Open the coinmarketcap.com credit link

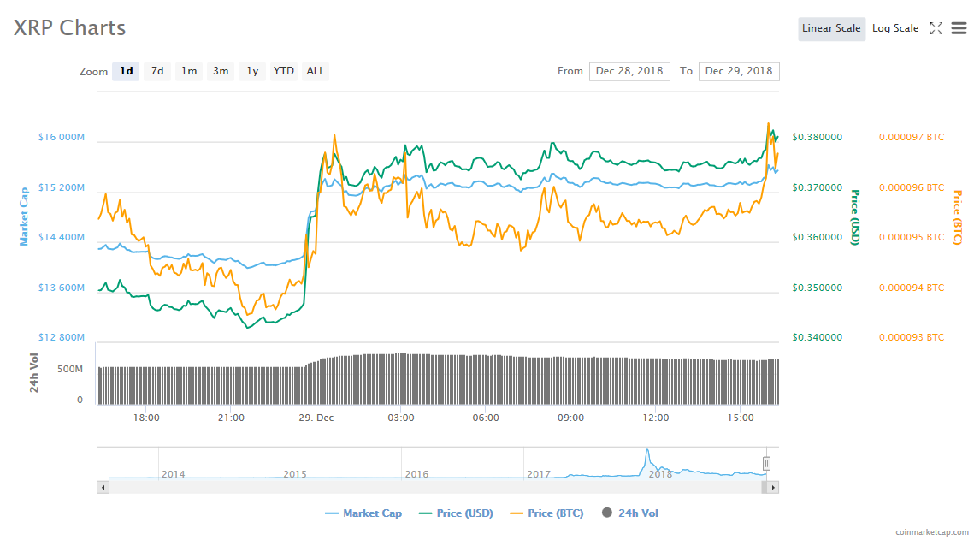click(932, 532)
